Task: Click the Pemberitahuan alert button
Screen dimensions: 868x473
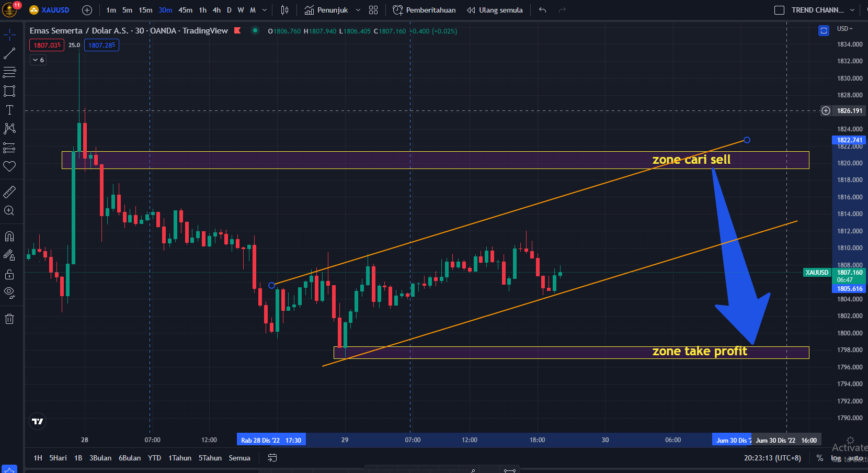Action: point(424,10)
